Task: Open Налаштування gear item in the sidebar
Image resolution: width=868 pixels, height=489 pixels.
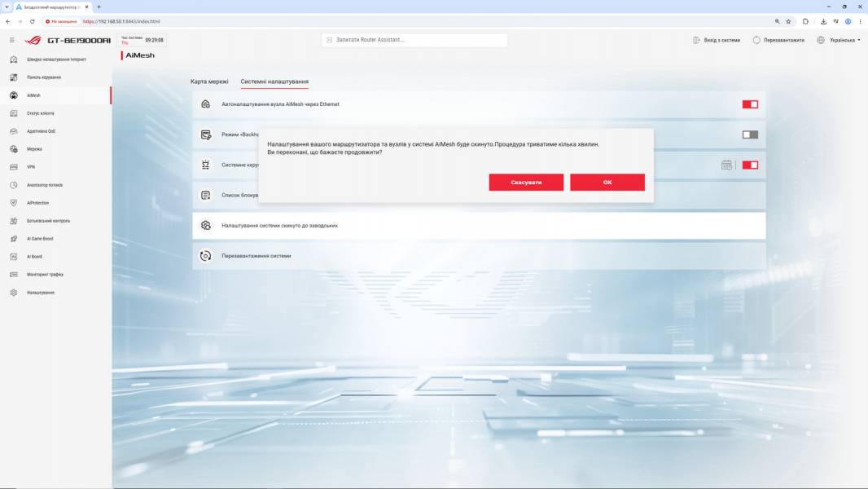Action: pos(56,293)
